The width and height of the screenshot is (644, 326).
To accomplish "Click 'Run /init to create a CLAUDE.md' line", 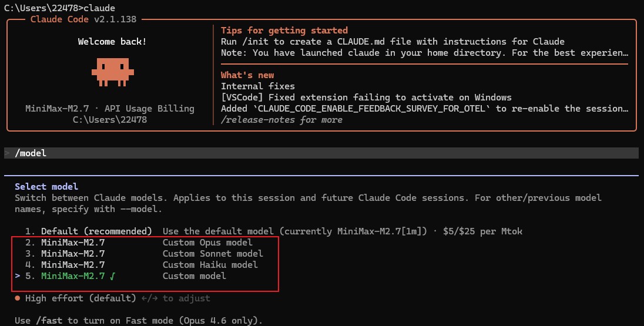I will click(393, 42).
